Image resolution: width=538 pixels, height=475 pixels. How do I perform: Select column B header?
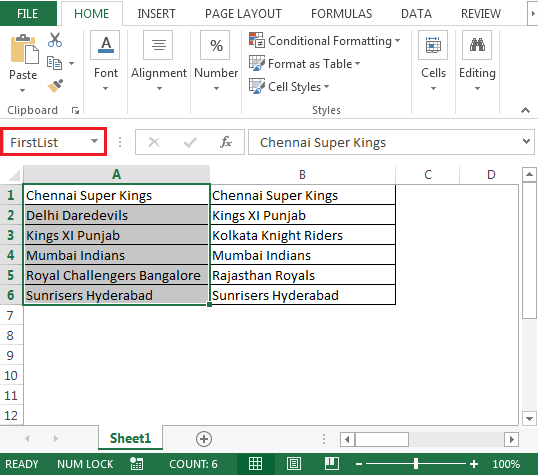click(x=302, y=174)
